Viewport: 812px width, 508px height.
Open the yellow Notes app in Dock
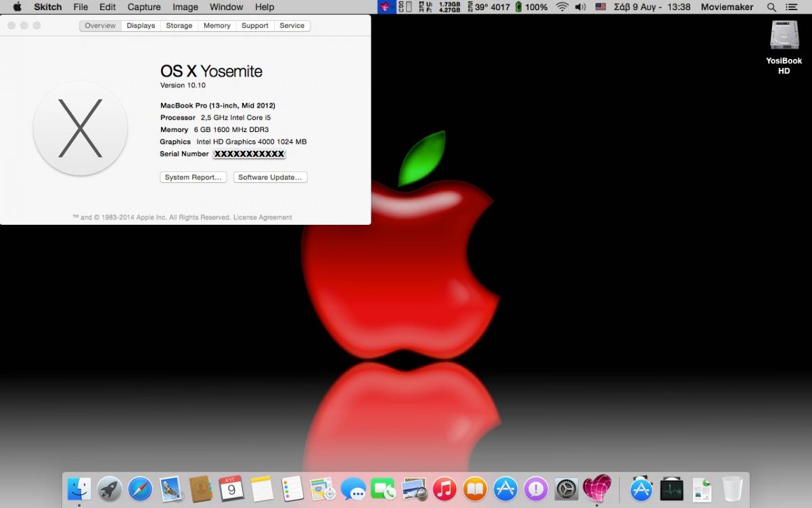click(262, 488)
